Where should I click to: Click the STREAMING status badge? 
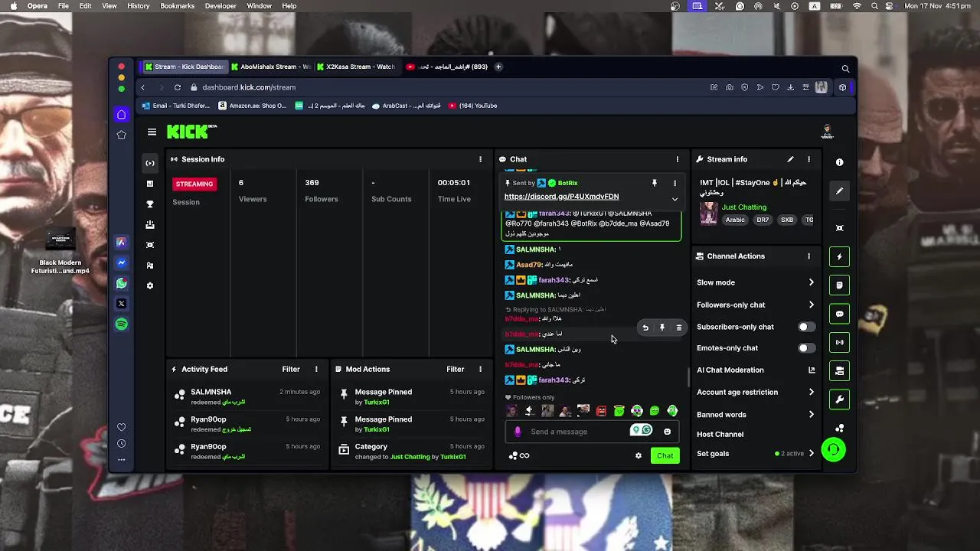click(x=194, y=184)
